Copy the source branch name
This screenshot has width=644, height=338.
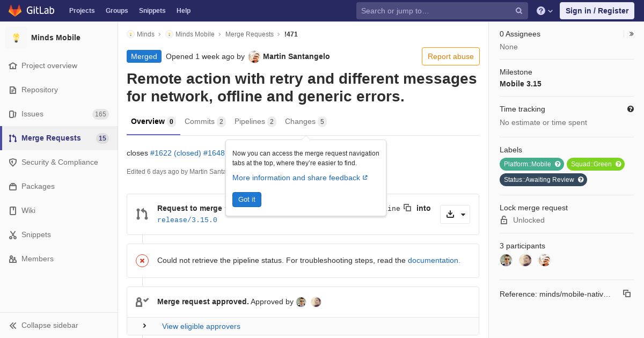point(407,208)
